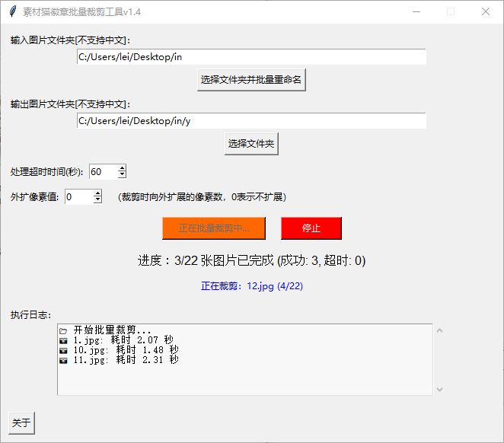Click the camera icon beside 10.jpg log entry

click(63, 350)
